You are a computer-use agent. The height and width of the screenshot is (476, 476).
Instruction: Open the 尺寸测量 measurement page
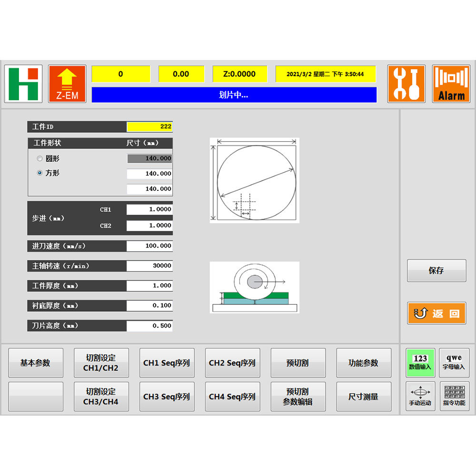click(364, 397)
